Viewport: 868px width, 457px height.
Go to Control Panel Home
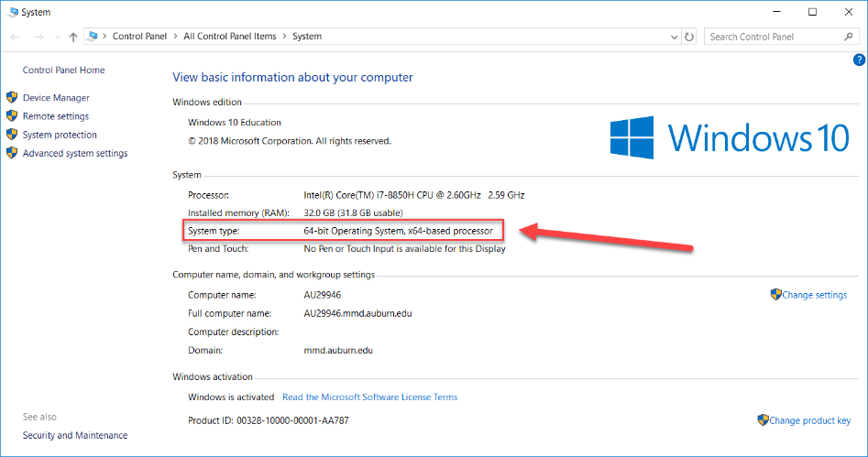(63, 71)
